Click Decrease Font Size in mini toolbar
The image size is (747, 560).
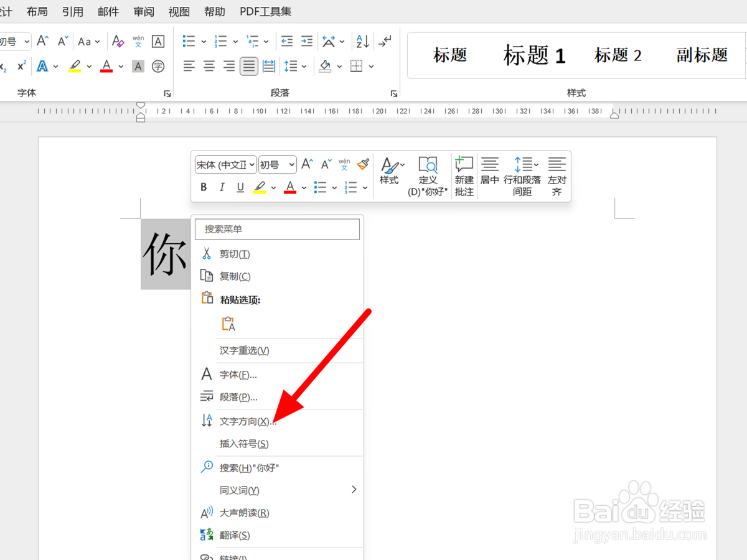point(326,164)
